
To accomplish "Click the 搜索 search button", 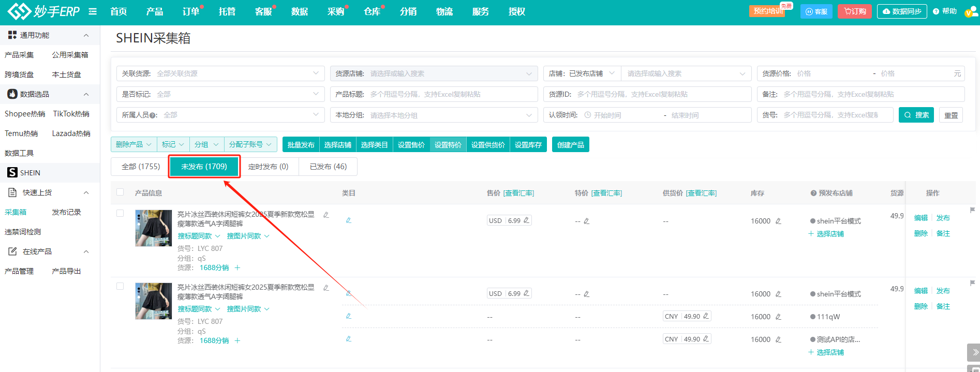I will click(916, 115).
